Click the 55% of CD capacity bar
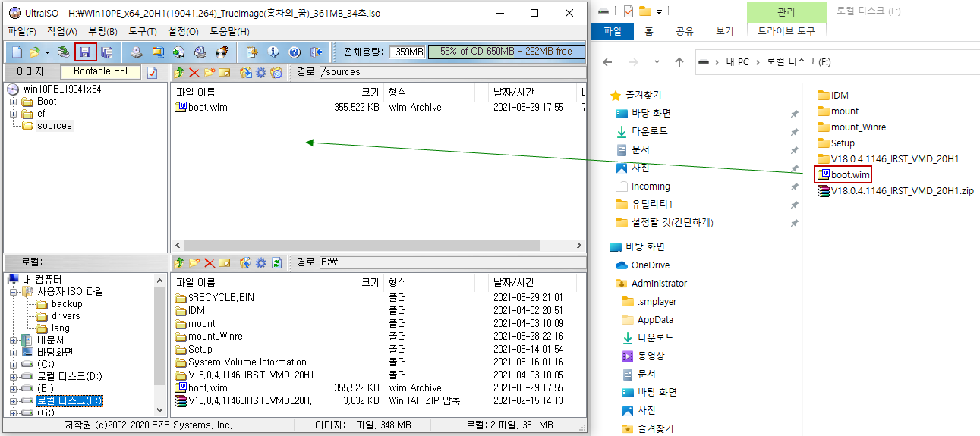This screenshot has width=980, height=436. pyautogui.click(x=506, y=52)
